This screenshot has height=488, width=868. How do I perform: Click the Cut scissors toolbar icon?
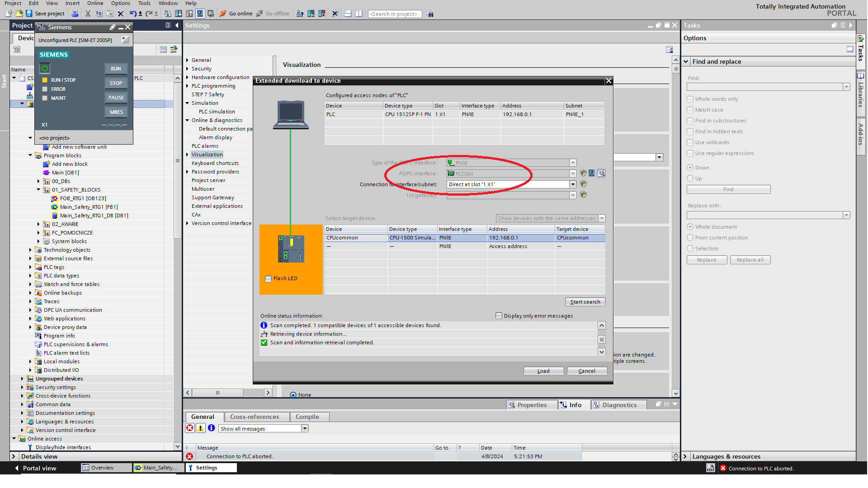pyautogui.click(x=88, y=14)
